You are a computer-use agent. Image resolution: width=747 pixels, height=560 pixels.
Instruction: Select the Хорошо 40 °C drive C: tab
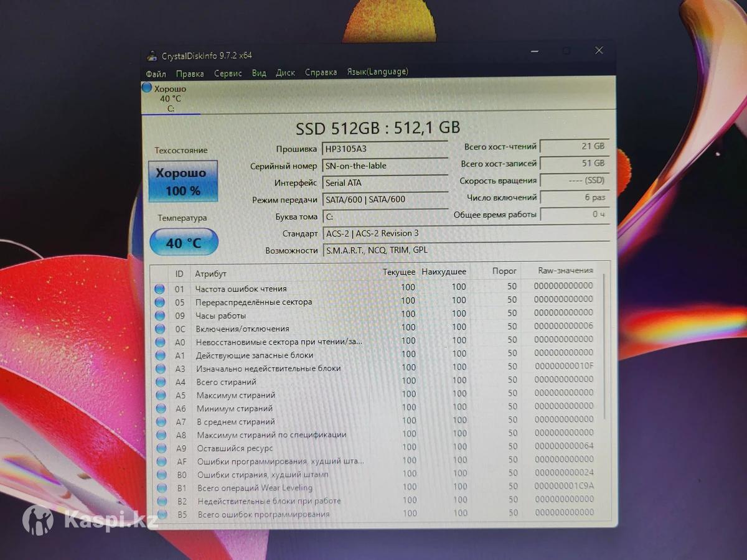[x=171, y=98]
